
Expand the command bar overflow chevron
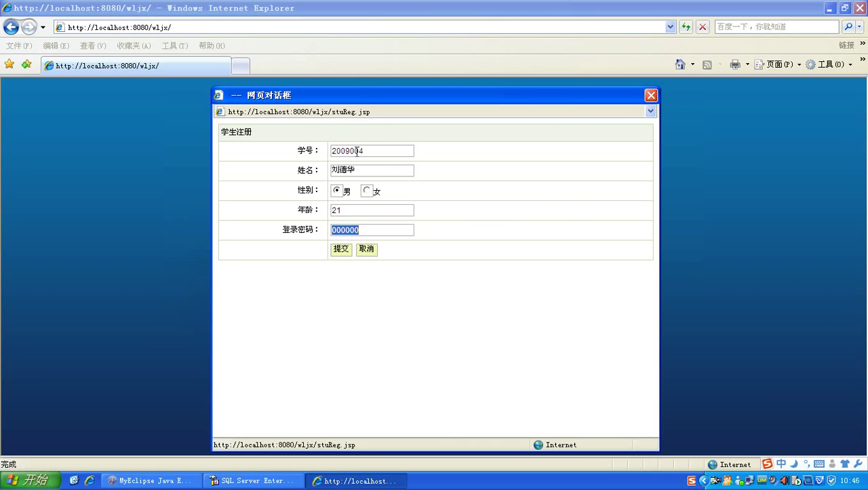click(x=863, y=61)
